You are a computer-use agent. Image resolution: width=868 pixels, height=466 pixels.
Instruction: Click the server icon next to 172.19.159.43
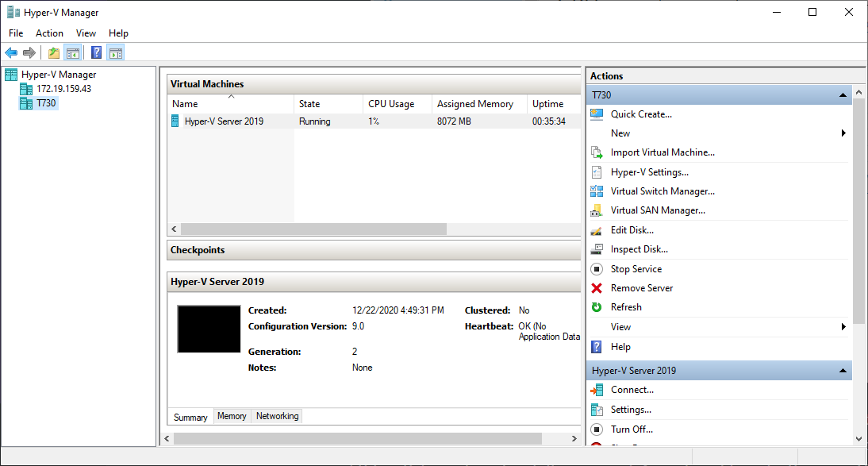point(26,89)
